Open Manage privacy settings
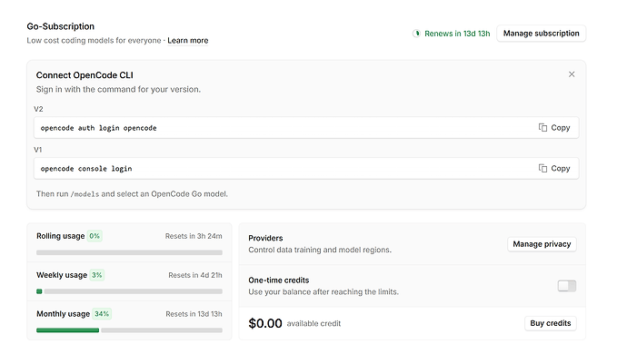 (x=542, y=244)
